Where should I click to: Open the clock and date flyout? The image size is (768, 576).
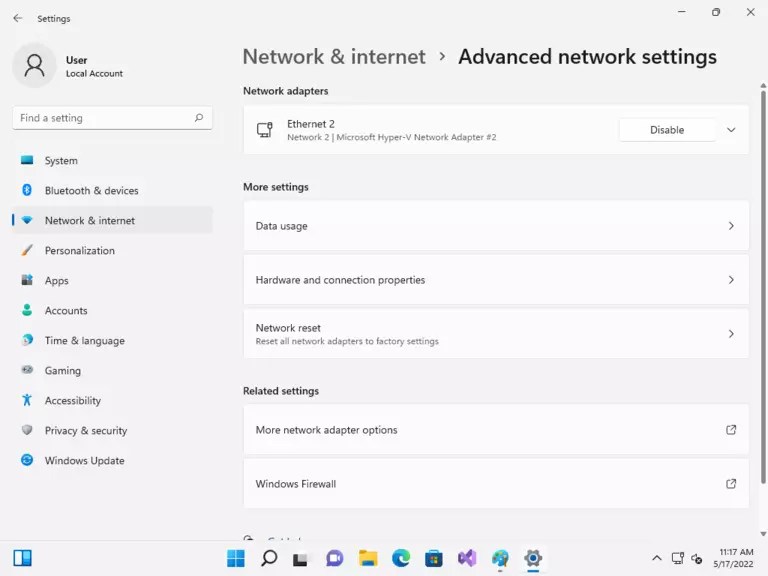point(734,558)
